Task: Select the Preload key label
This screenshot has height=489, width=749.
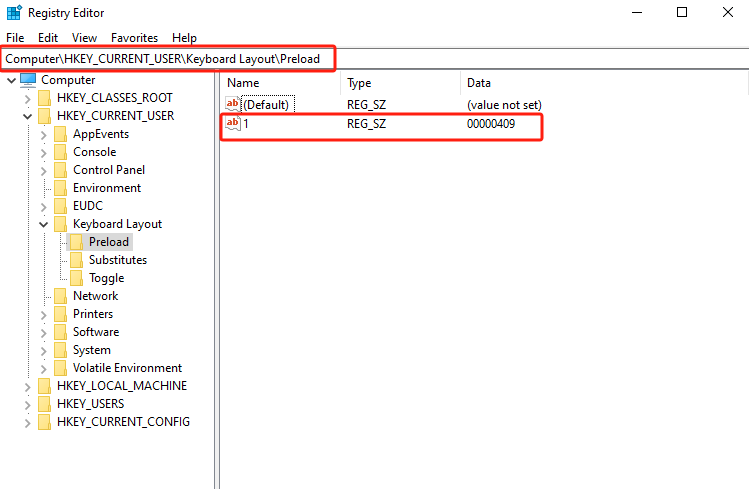Action: click(109, 242)
